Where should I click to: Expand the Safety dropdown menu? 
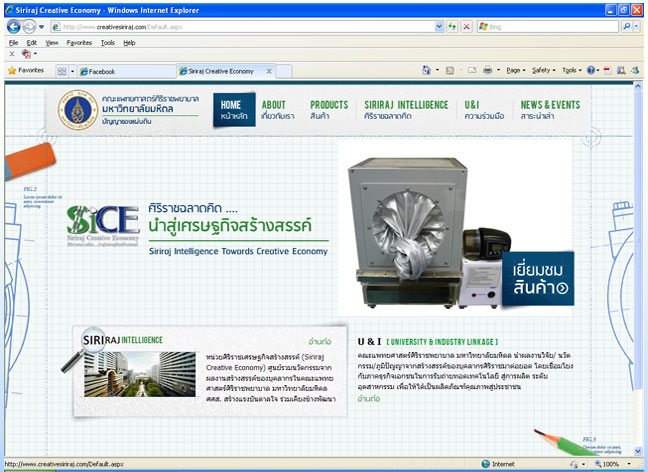[x=544, y=71]
